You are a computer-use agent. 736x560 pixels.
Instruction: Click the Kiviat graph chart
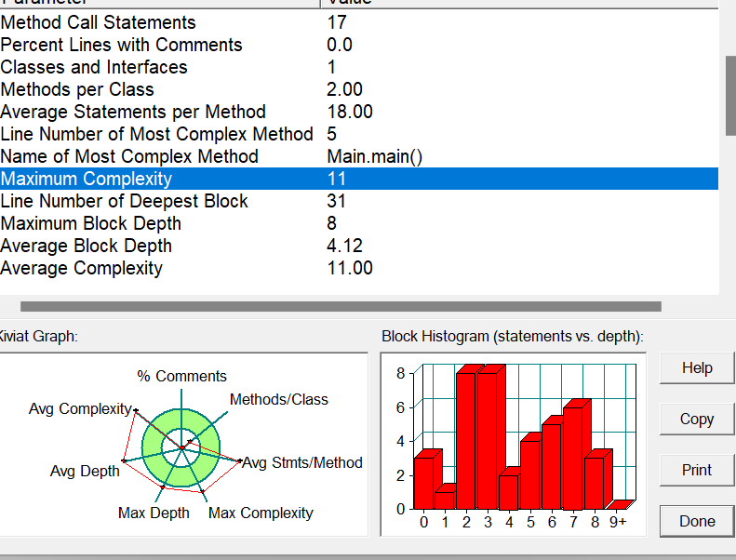tap(183, 445)
